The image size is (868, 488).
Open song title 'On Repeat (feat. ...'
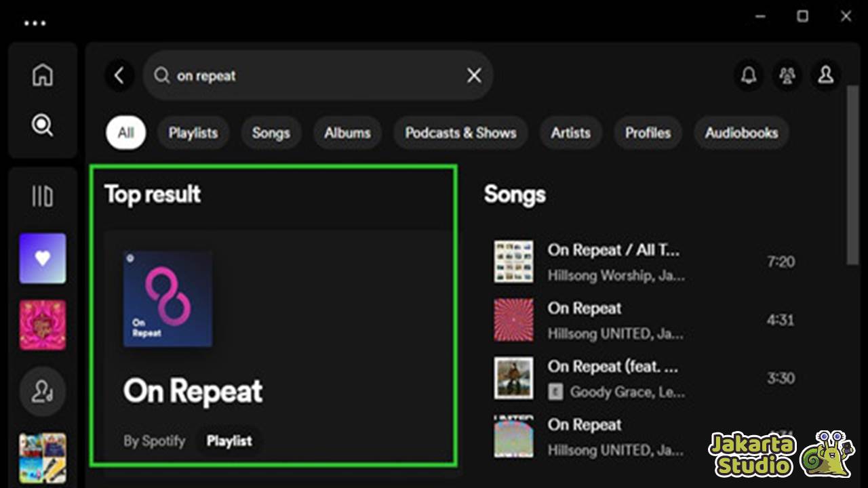(613, 367)
